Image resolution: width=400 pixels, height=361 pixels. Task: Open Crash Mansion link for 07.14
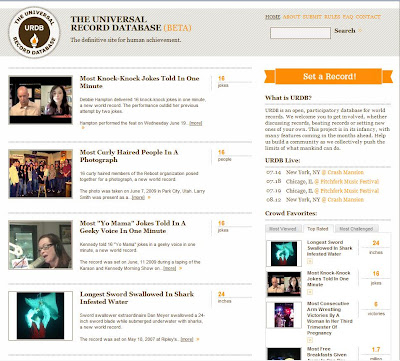(342, 172)
